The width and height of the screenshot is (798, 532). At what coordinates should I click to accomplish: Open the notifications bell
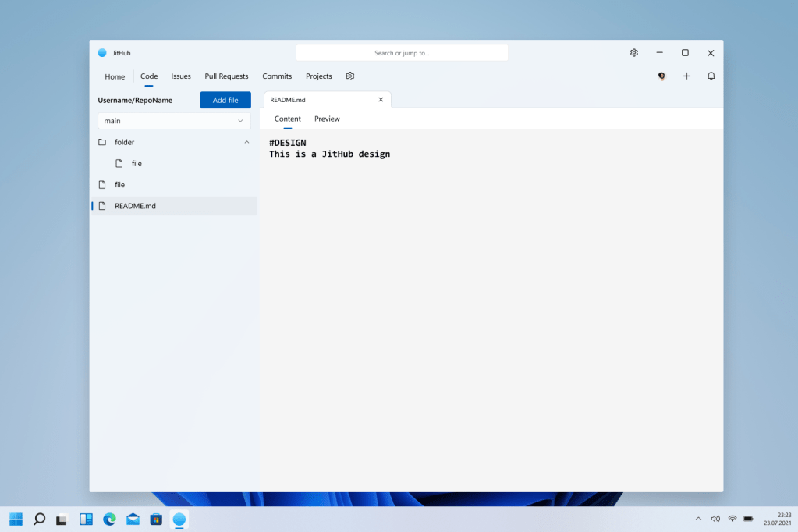tap(711, 76)
